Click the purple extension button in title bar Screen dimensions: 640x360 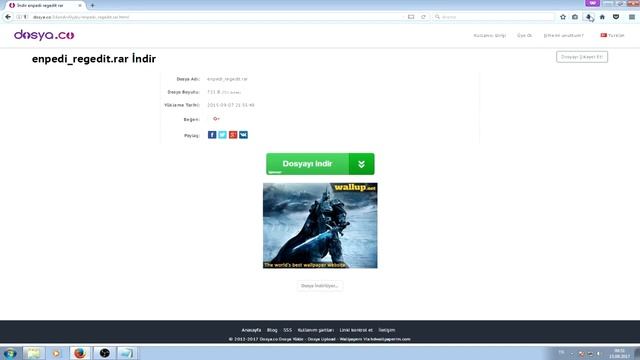coord(592,3)
